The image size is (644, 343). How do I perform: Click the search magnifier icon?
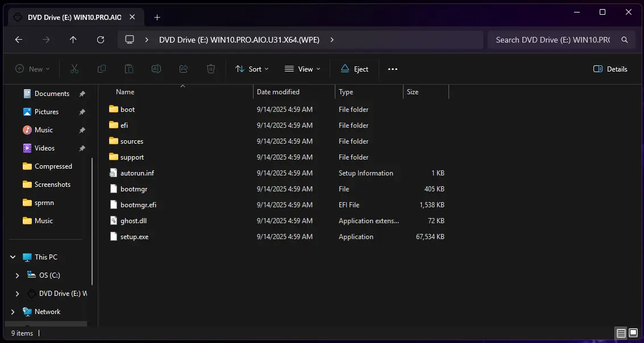(x=624, y=40)
